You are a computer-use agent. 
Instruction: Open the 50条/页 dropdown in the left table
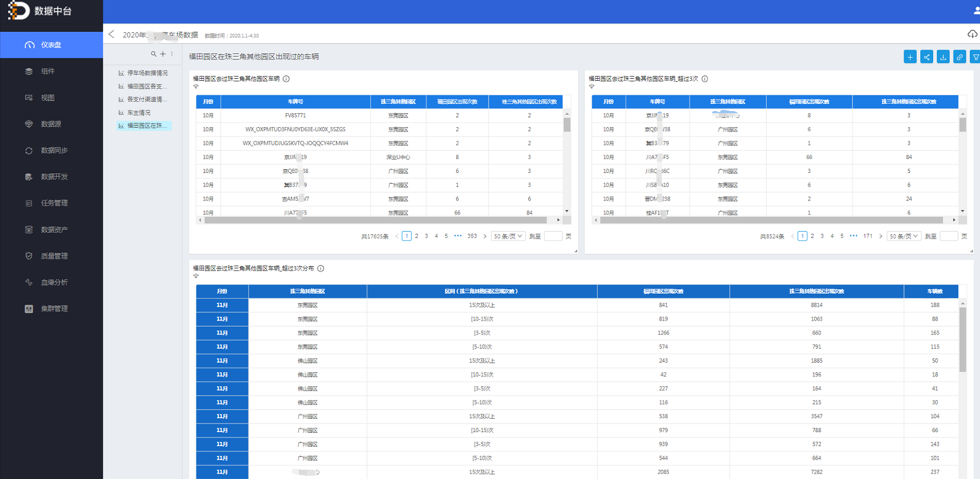click(x=508, y=236)
